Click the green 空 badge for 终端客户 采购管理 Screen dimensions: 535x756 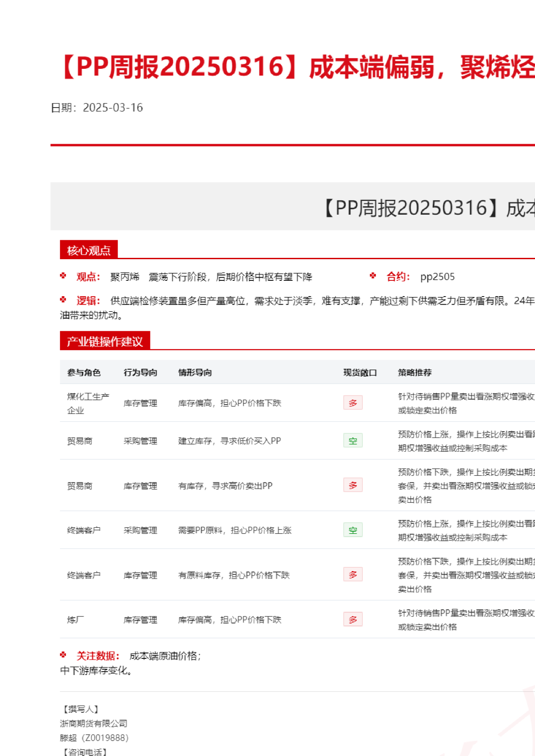pyautogui.click(x=353, y=530)
